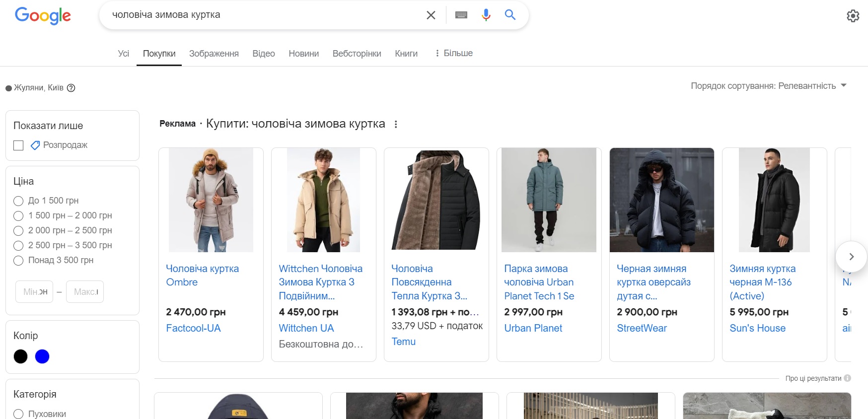Start voice search with the microphone icon
This screenshot has width=868, height=419.
point(486,15)
